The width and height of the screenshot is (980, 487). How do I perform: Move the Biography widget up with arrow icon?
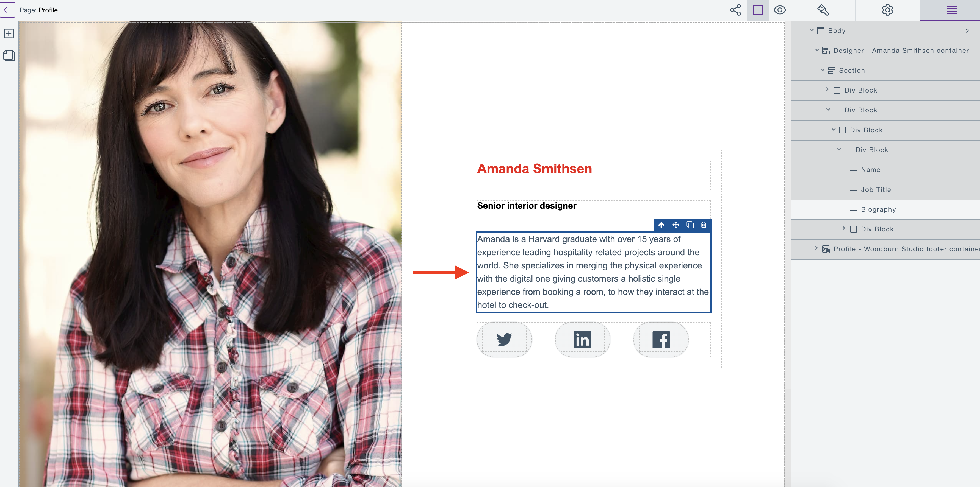point(661,225)
